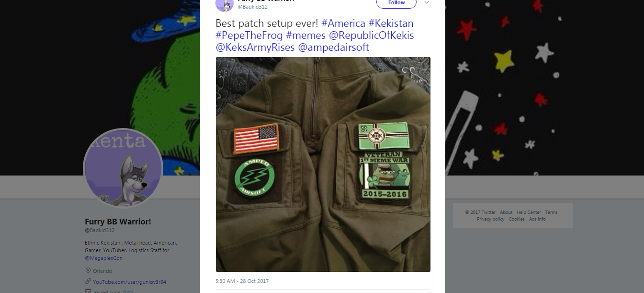Open the YouTube.com/user channel link
The image size is (644, 293).
point(129,281)
